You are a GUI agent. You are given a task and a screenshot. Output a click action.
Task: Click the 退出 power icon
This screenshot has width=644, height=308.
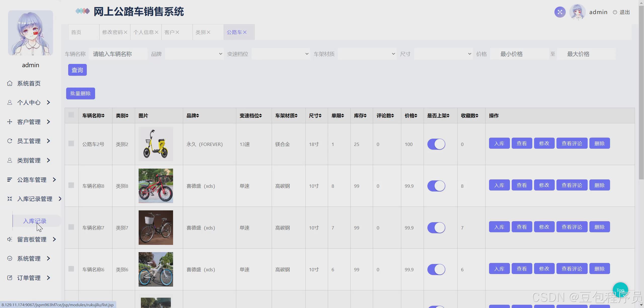tap(615, 12)
